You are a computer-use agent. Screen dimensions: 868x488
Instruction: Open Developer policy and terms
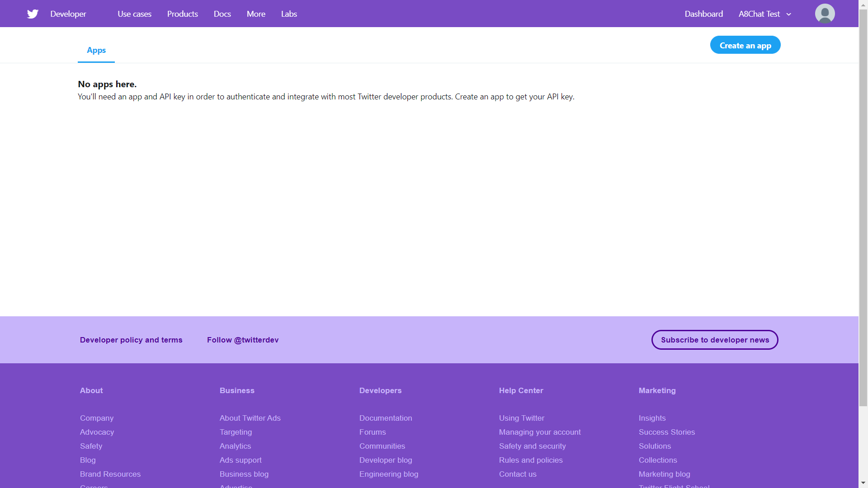pos(131,340)
